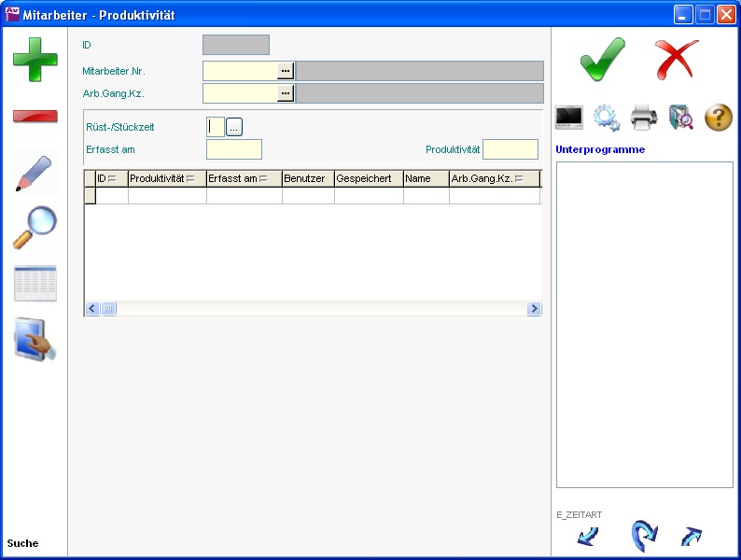Click the printer icon
This screenshot has height=560, width=741.
click(x=644, y=118)
